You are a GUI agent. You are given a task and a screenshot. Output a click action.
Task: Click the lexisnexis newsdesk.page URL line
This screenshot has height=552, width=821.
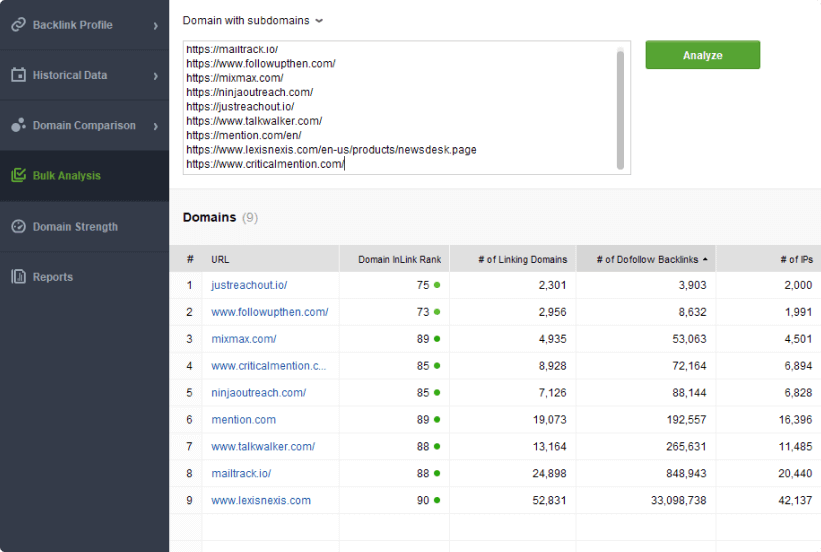click(x=331, y=150)
